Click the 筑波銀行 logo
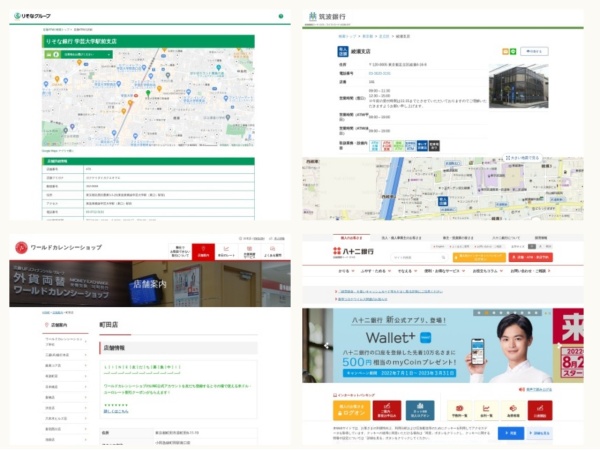600x450 pixels. pos(327,16)
